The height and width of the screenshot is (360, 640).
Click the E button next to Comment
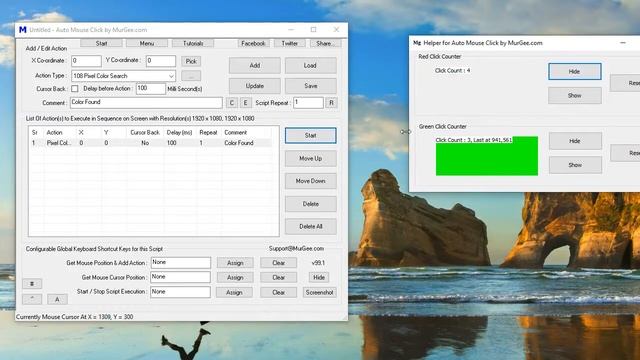pyautogui.click(x=245, y=103)
